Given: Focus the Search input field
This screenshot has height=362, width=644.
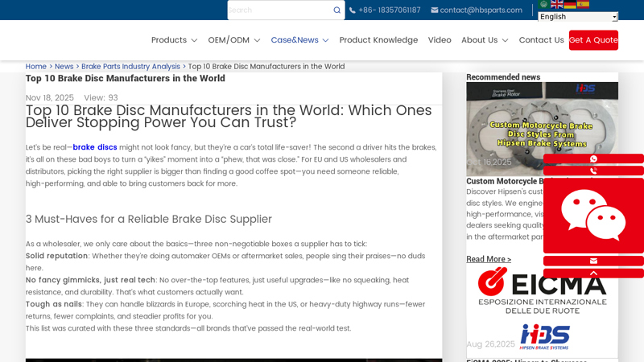Looking at the screenshot, I should pos(280,10).
